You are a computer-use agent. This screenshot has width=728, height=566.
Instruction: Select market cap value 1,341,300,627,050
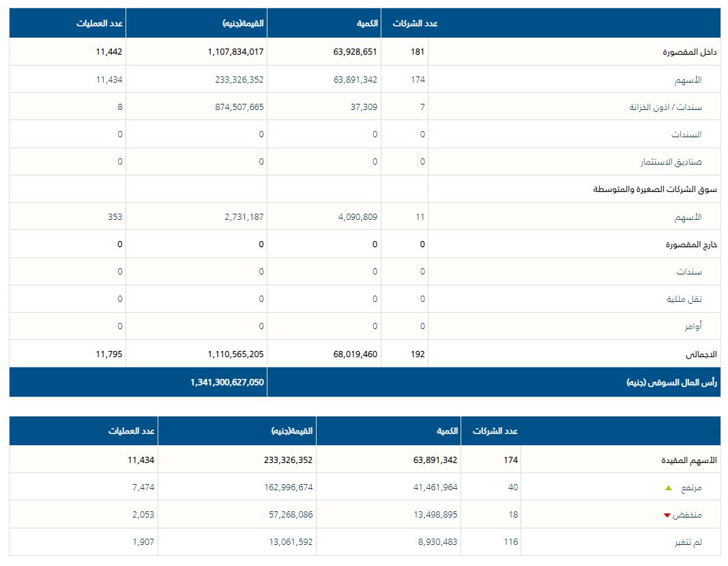(x=227, y=382)
